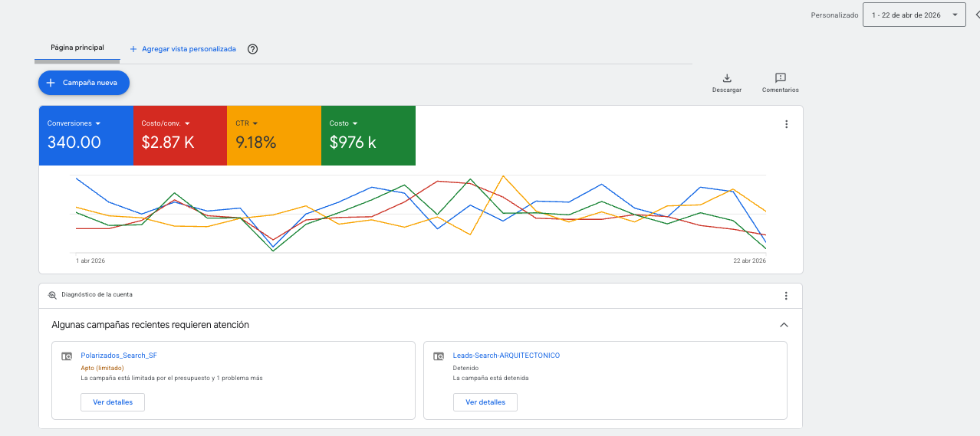Click the $2.87 K cost per conversion value
This screenshot has height=436, width=980.
coord(168,143)
